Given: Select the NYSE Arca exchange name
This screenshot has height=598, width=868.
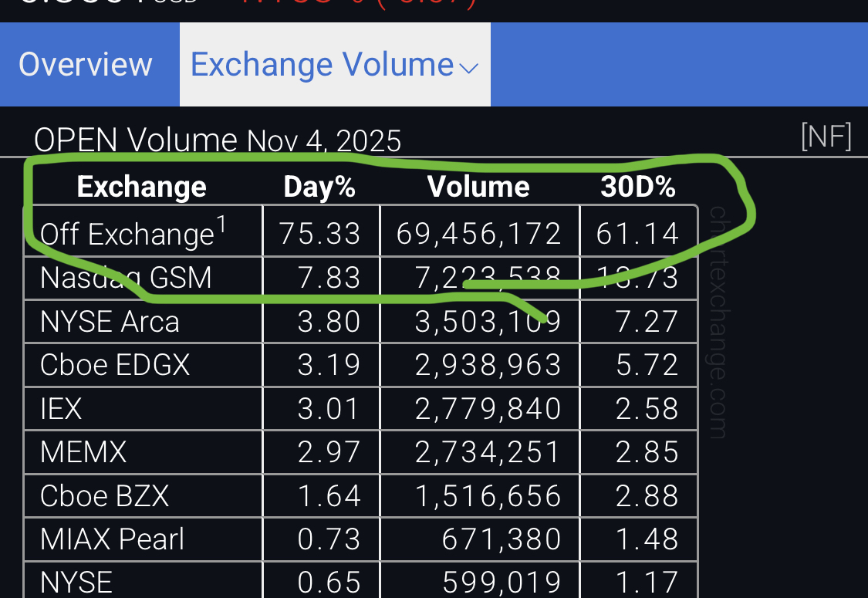Looking at the screenshot, I should point(110,321).
